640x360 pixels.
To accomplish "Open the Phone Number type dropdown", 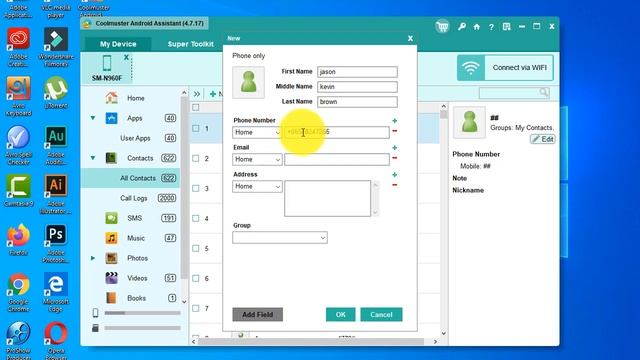I will (257, 133).
